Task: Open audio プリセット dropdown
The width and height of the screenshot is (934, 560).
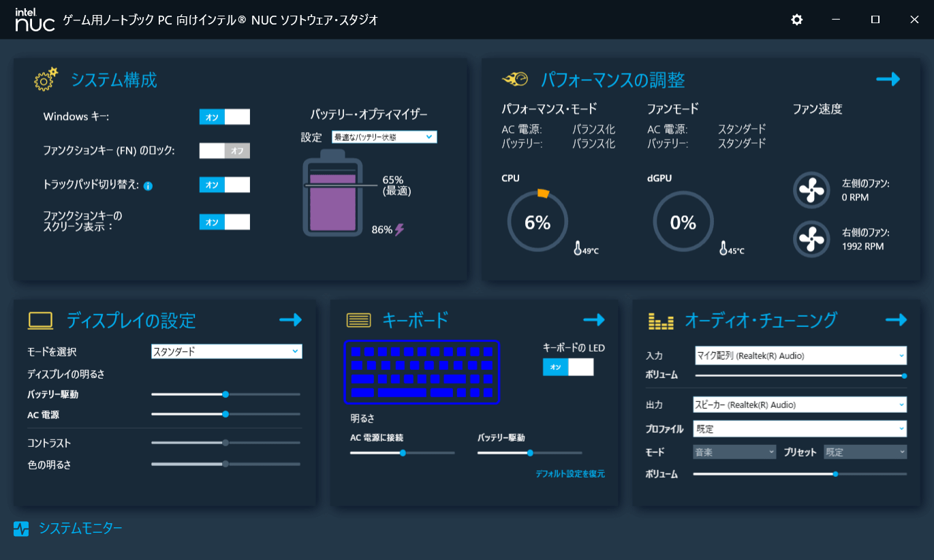Action: [x=865, y=452]
